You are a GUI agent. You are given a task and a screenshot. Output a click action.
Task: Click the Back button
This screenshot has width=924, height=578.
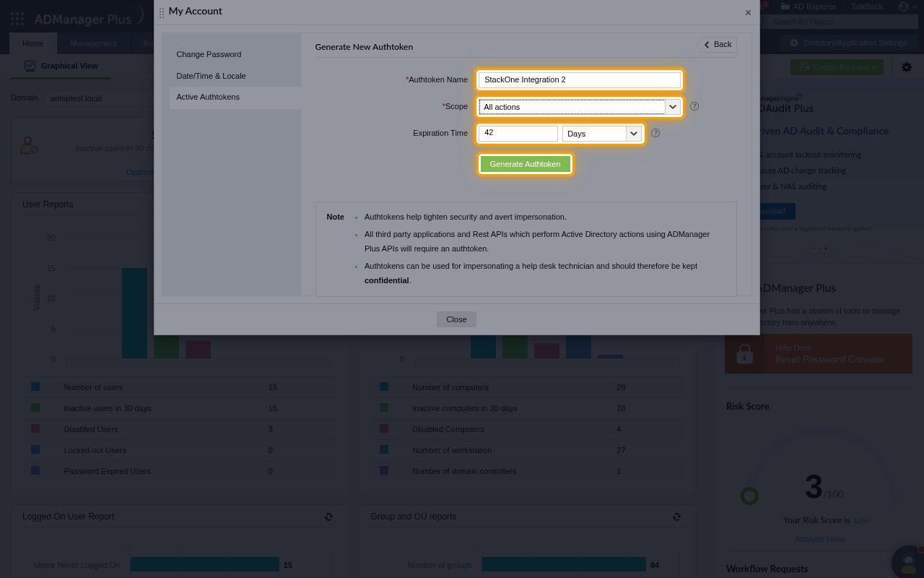click(718, 44)
